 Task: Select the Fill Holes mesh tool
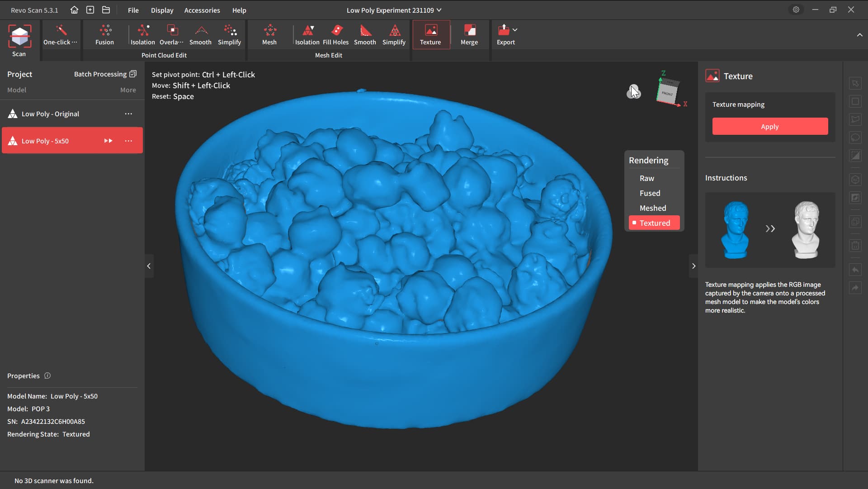click(335, 35)
